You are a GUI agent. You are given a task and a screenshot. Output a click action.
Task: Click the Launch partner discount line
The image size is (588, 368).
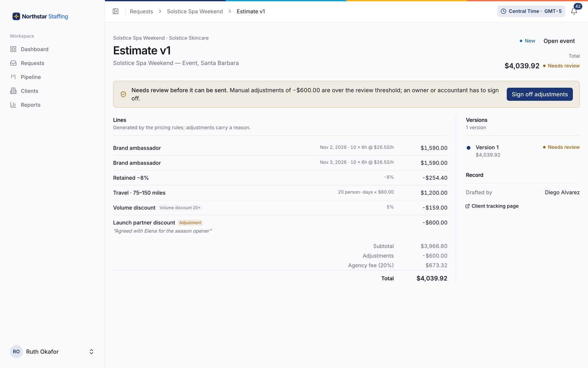[280, 226]
